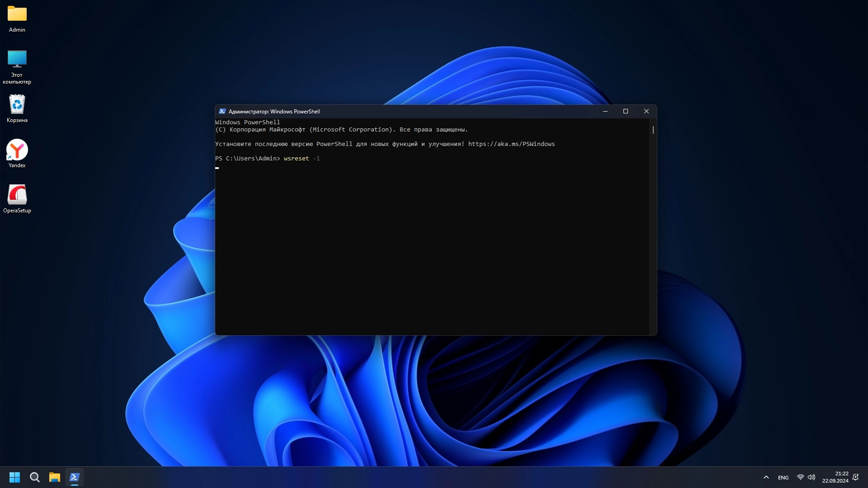Image resolution: width=868 pixels, height=488 pixels.
Task: Click the PowerShell taskbar icon
Action: coord(75,477)
